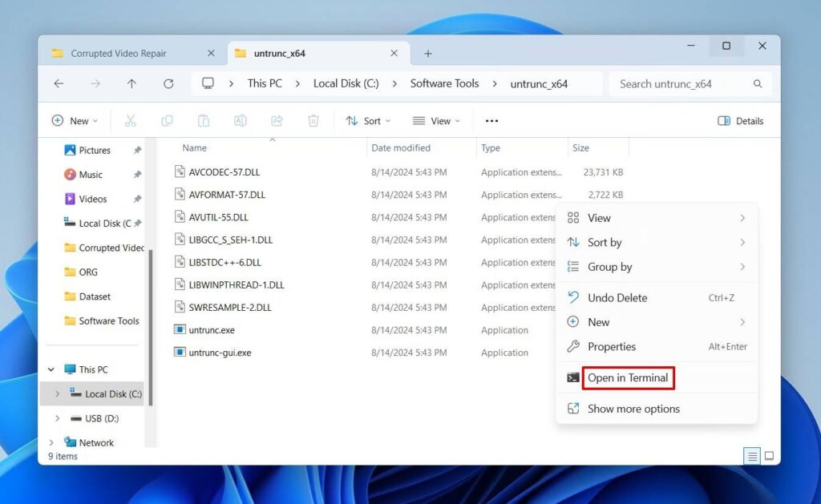This screenshot has height=504, width=821.
Task: Switch to compact list view via bottom-right toggle
Action: coord(752,455)
